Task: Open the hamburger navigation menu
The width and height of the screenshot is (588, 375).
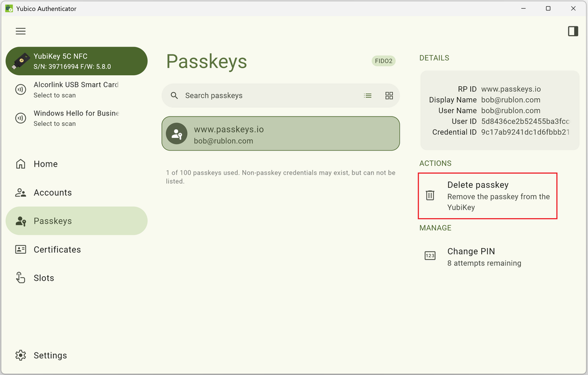Action: pos(21,31)
